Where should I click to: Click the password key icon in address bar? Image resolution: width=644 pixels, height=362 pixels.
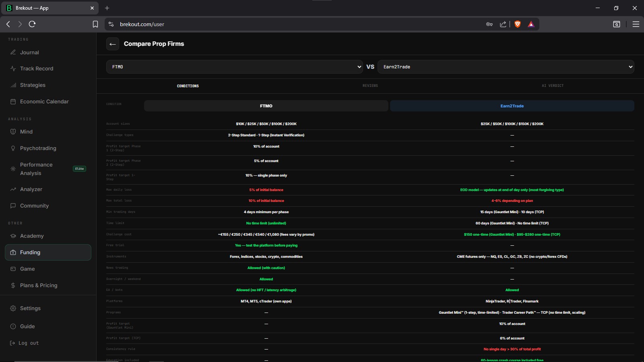[x=489, y=24]
